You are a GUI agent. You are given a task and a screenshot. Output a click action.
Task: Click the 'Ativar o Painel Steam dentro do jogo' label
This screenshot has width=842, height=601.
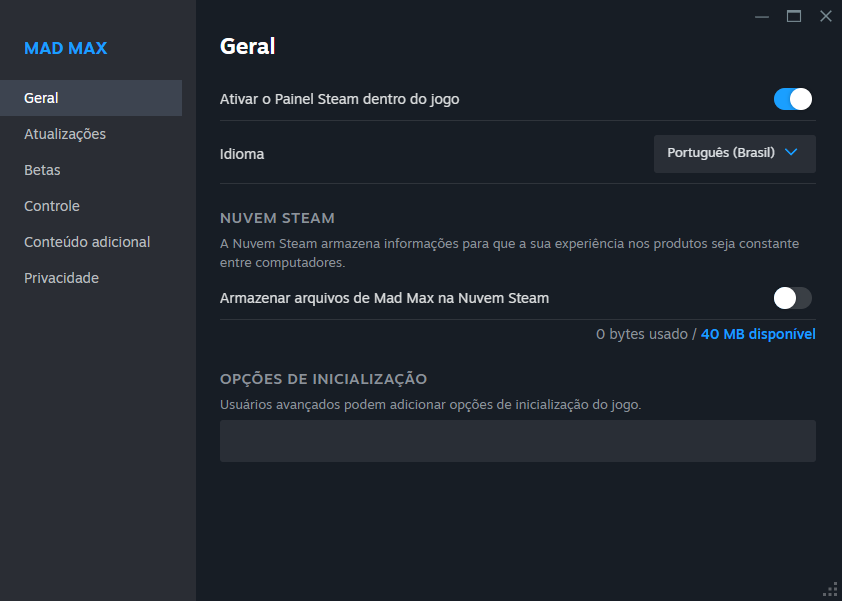[x=339, y=99]
